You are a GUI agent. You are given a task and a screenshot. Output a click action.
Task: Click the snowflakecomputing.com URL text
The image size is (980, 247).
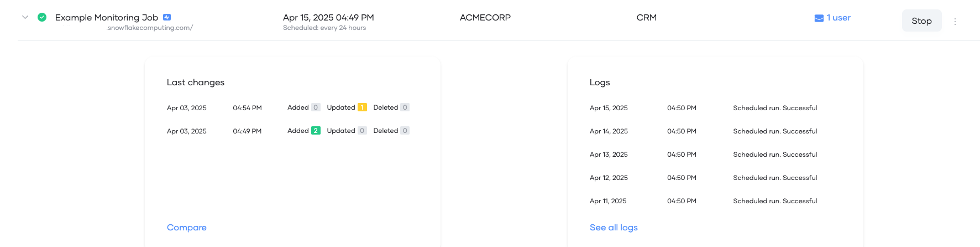coord(150,28)
